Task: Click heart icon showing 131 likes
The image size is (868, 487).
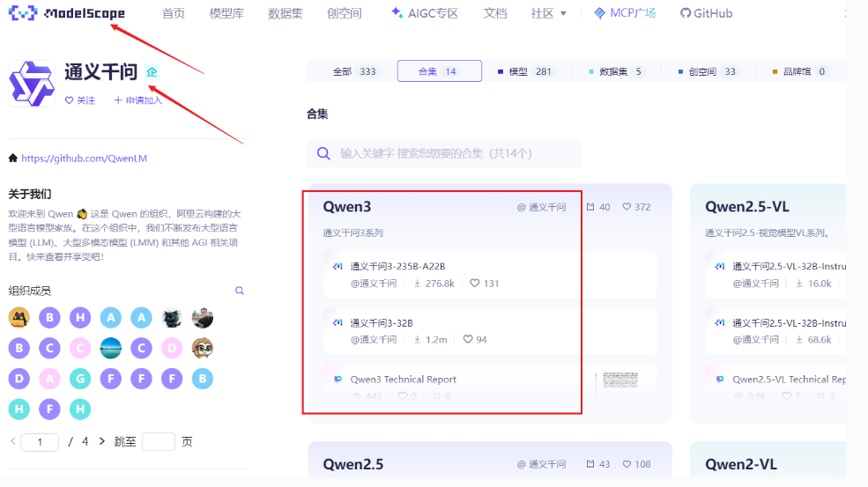Action: pyautogui.click(x=474, y=283)
